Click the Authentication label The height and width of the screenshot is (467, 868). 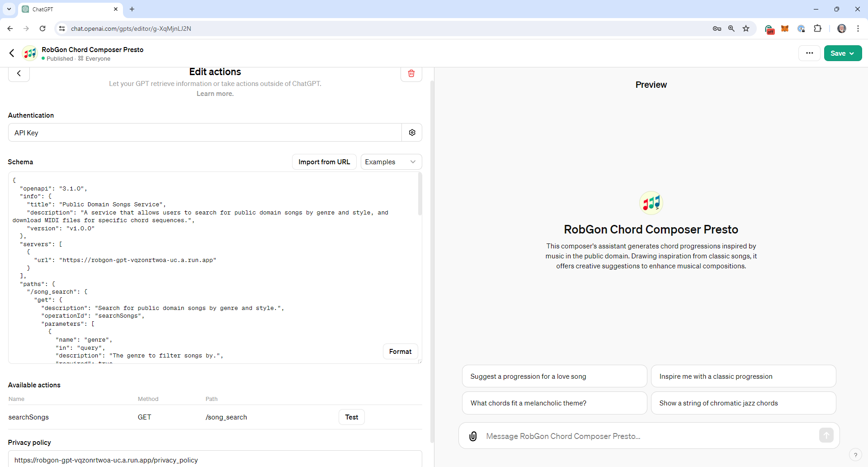31,115
